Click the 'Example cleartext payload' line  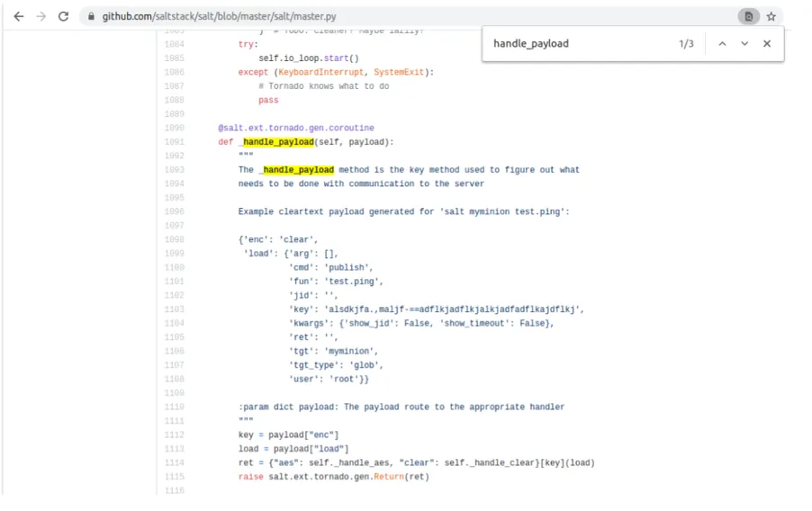pos(403,211)
